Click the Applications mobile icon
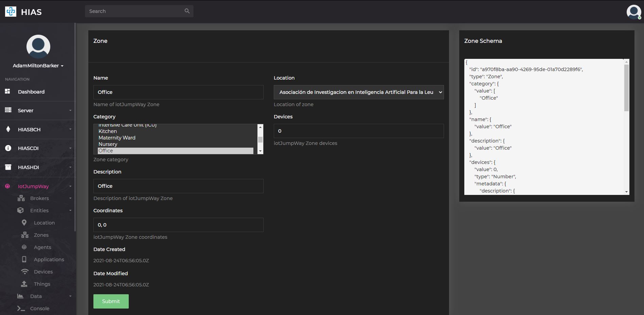The height and width of the screenshot is (315, 644). tap(24, 259)
